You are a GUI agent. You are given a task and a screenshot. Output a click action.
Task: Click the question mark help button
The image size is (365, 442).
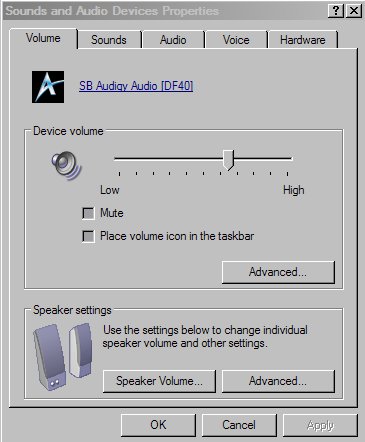point(336,11)
